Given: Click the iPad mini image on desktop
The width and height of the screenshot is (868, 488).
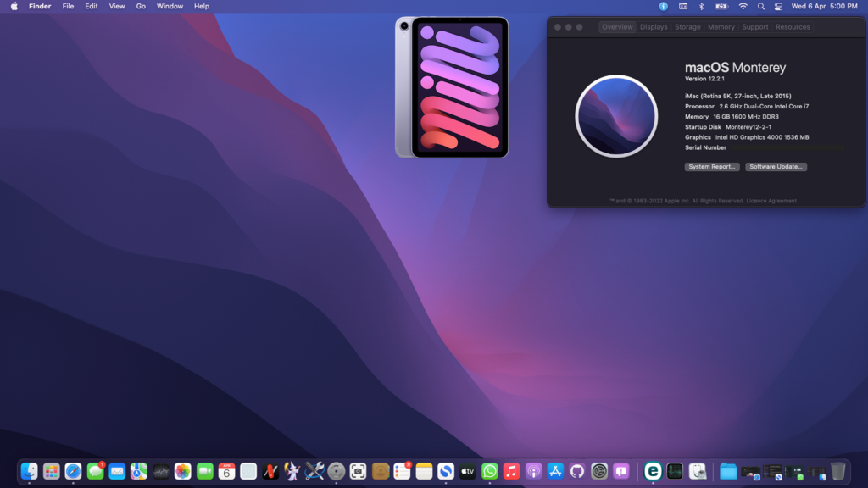Looking at the screenshot, I should 452,87.
